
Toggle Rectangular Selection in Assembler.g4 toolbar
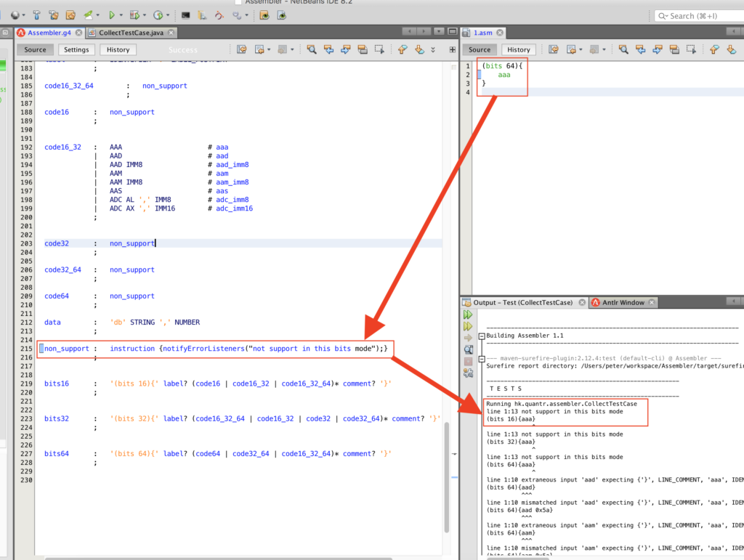[379, 49]
